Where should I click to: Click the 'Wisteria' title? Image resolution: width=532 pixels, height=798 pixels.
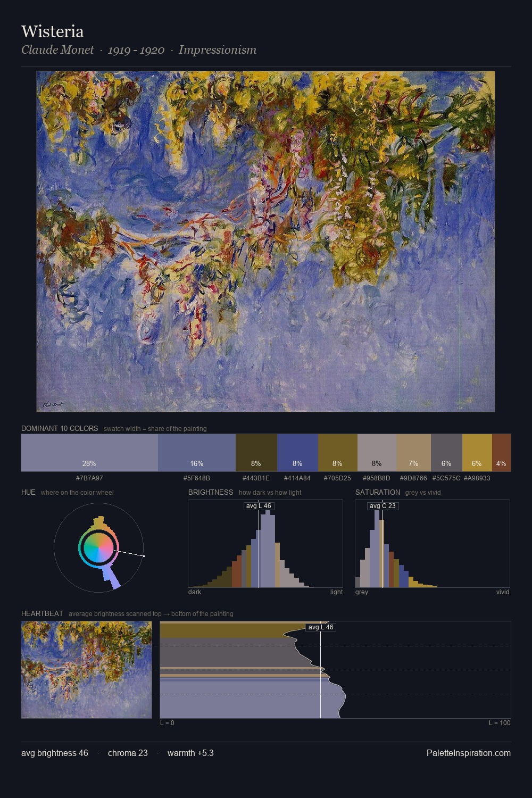point(53,31)
